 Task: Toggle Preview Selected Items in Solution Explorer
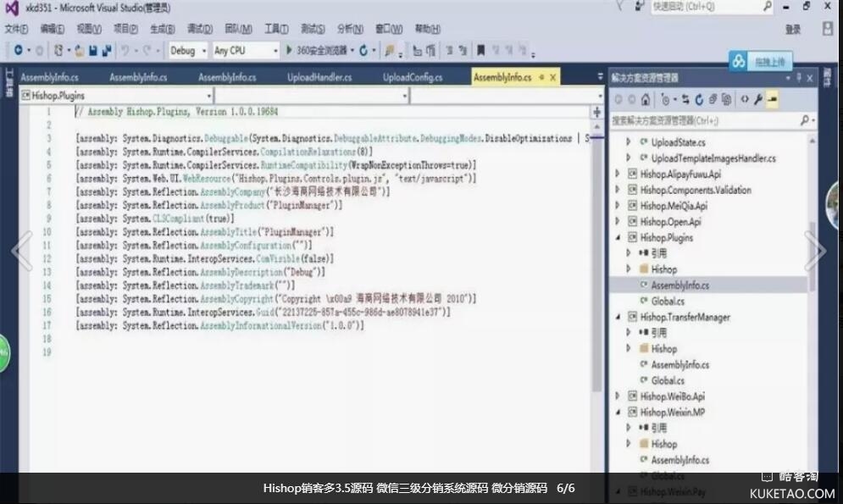click(x=772, y=99)
